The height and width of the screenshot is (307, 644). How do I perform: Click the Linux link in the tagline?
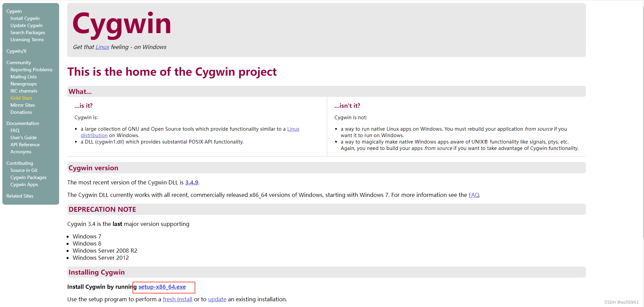point(102,47)
